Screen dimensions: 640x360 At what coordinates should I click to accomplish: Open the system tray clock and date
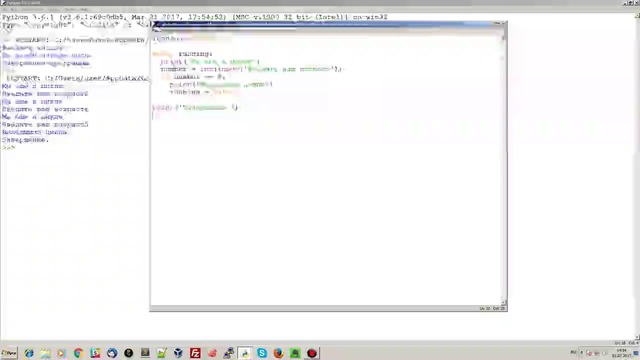pyautogui.click(x=622, y=353)
